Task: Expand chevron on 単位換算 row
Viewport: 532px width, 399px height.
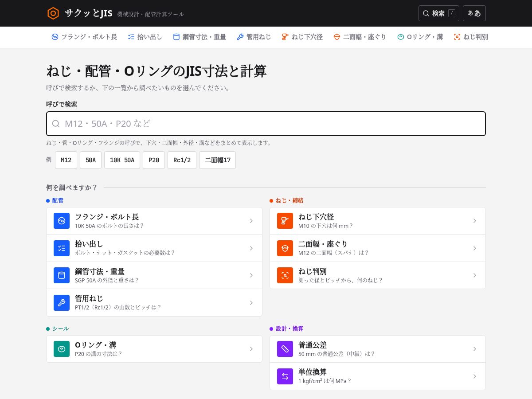Action: (x=475, y=376)
